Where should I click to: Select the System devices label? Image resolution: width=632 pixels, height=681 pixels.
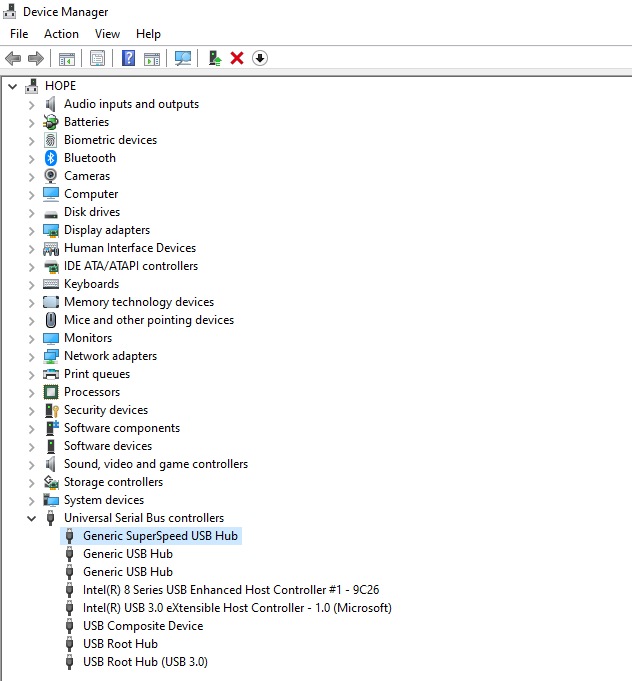coord(104,500)
